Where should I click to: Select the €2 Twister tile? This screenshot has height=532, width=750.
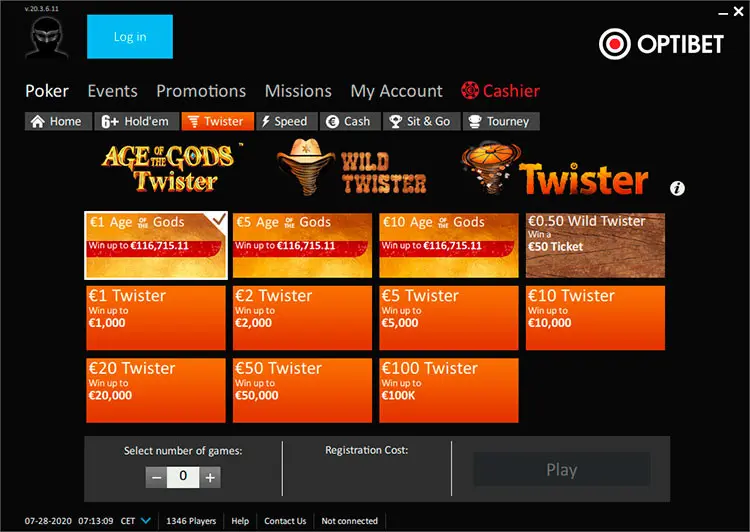[302, 318]
